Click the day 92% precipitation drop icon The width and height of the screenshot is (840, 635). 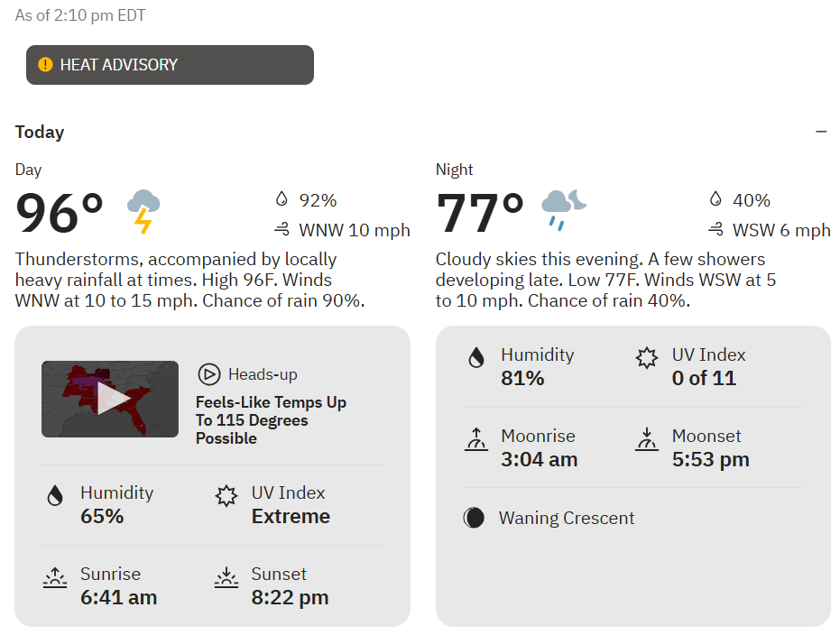(x=282, y=199)
